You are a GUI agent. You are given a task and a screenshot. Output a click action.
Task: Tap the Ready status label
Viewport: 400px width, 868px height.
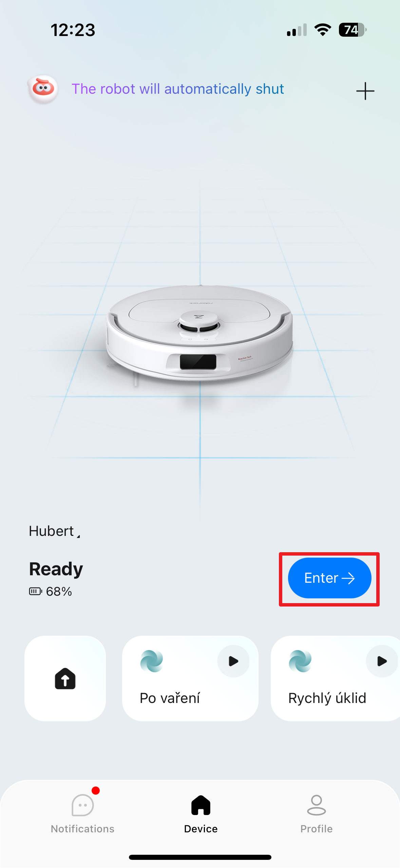[x=56, y=569]
